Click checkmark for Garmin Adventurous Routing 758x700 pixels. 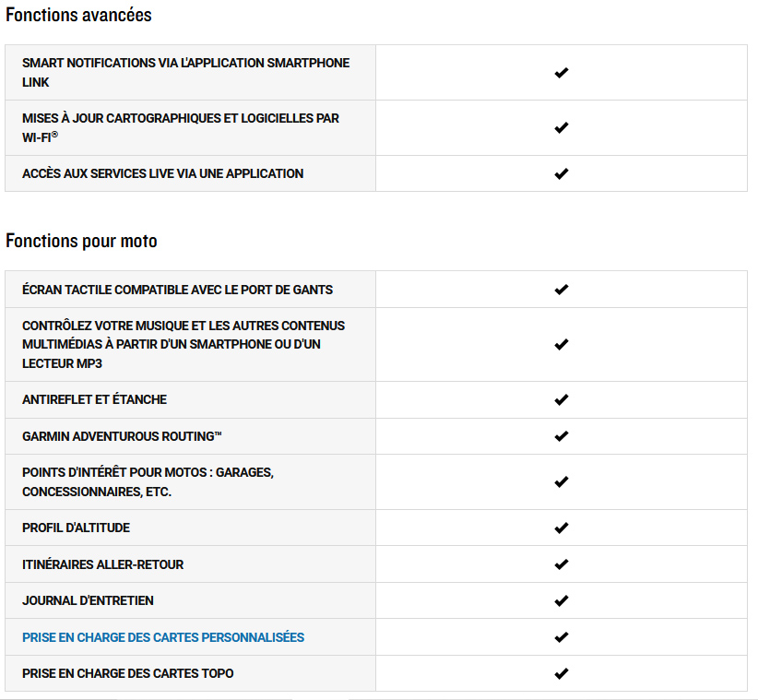[562, 436]
